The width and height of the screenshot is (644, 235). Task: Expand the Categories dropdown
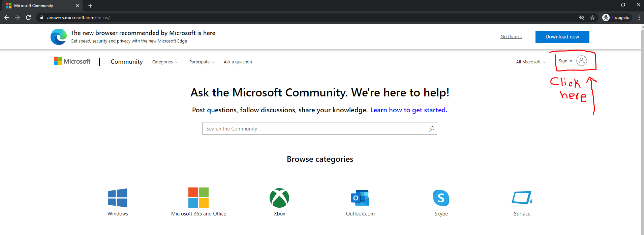[165, 62]
